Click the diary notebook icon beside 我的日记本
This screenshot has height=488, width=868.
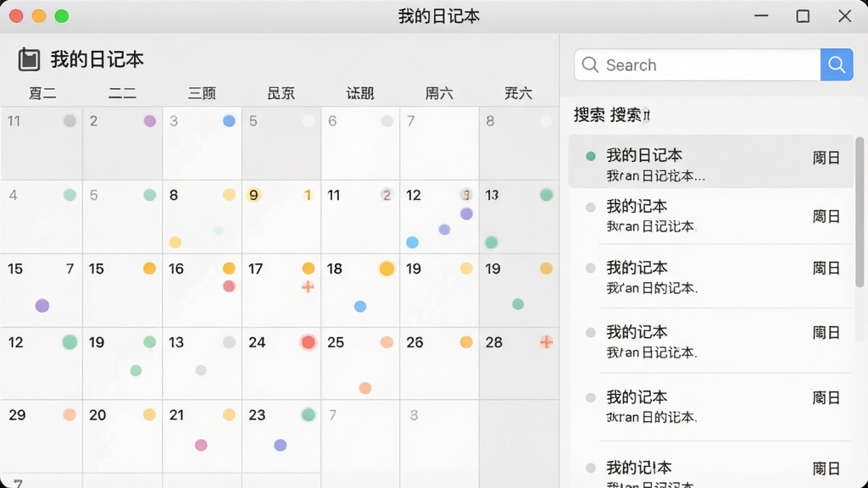(x=29, y=59)
